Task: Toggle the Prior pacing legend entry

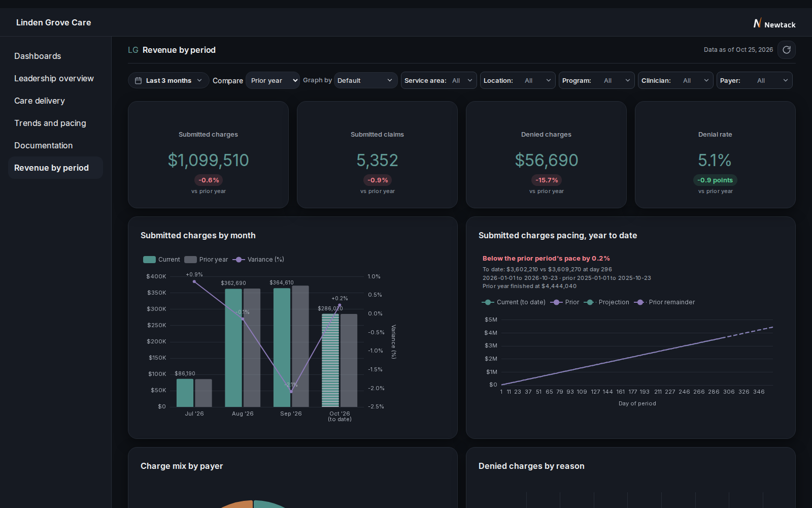Action: pos(565,302)
